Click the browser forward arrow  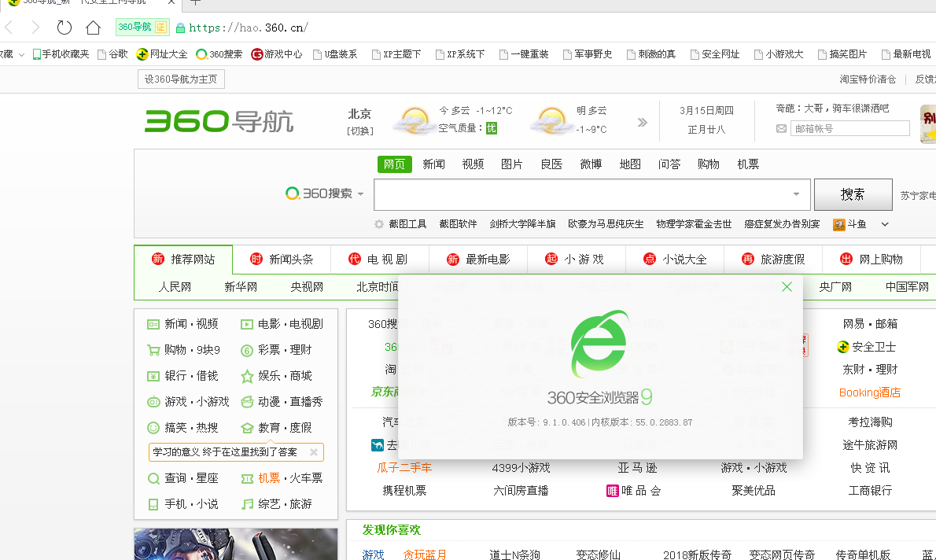pyautogui.click(x=35, y=28)
